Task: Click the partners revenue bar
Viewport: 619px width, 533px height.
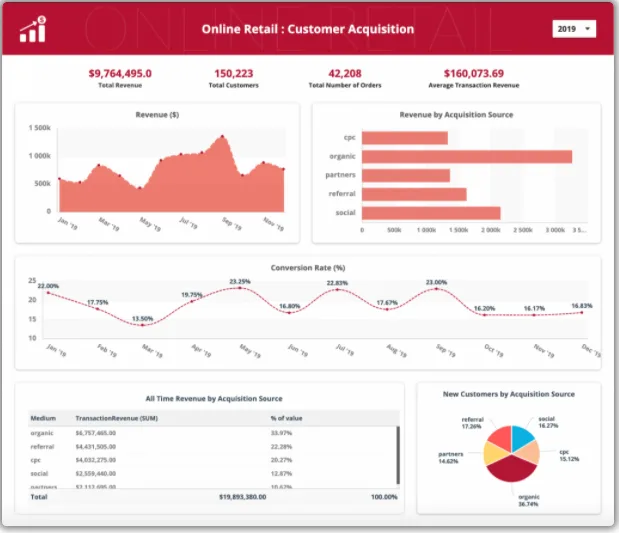Action: [406, 176]
